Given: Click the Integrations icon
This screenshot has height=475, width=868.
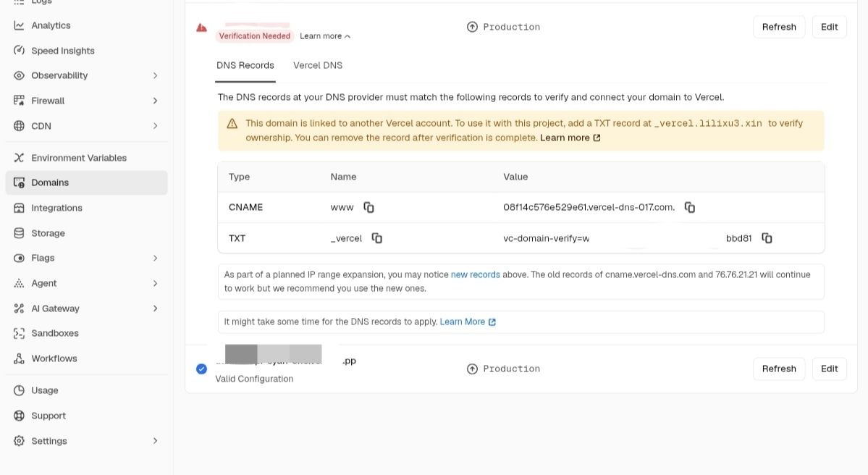Looking at the screenshot, I should (19, 208).
